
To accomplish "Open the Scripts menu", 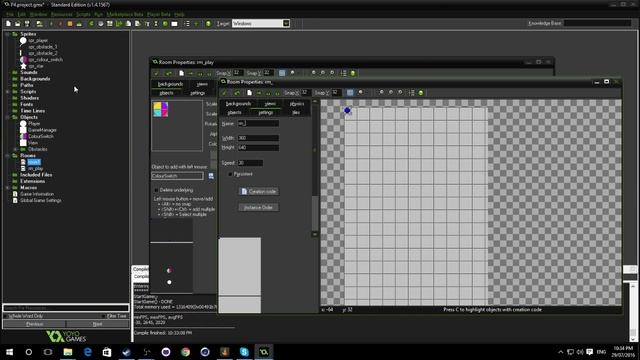I will click(x=83, y=14).
